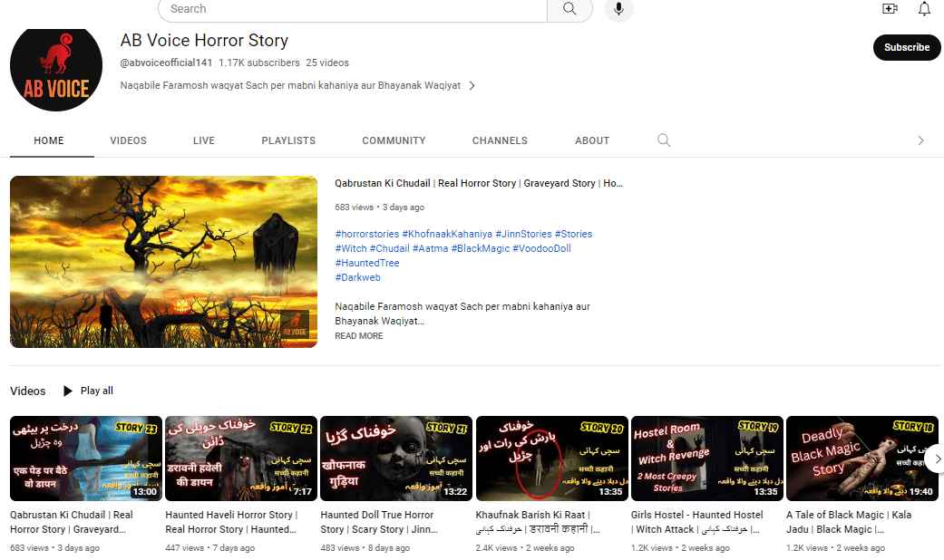Image resolution: width=944 pixels, height=560 pixels.
Task: Open Story 22 haunted haveli thumbnail
Action: click(241, 459)
